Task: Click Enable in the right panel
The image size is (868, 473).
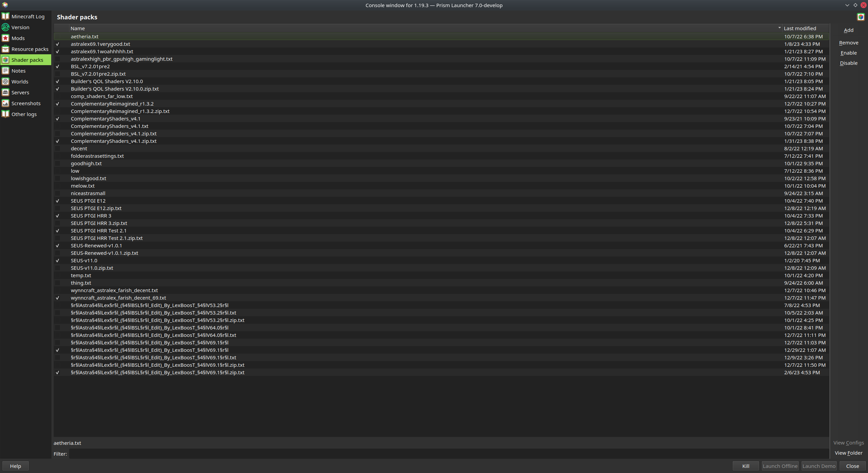Action: [849, 53]
